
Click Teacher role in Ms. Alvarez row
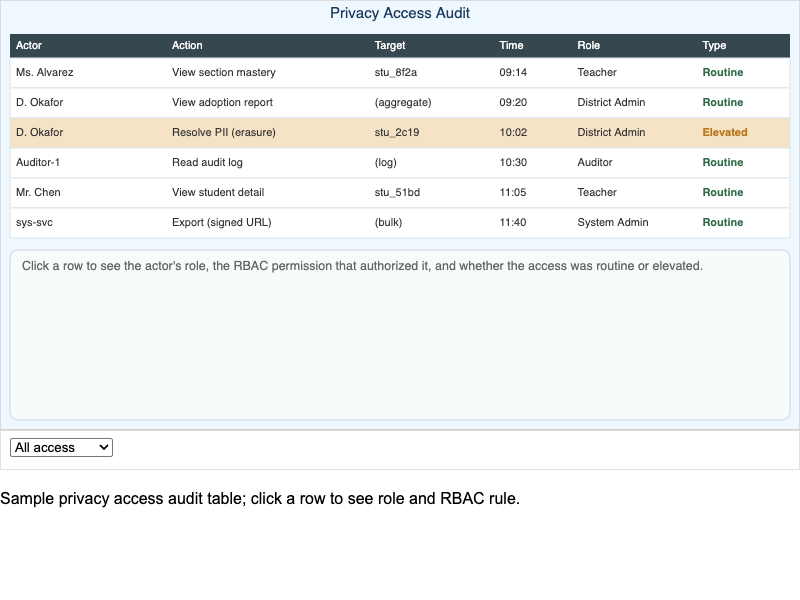click(x=596, y=72)
